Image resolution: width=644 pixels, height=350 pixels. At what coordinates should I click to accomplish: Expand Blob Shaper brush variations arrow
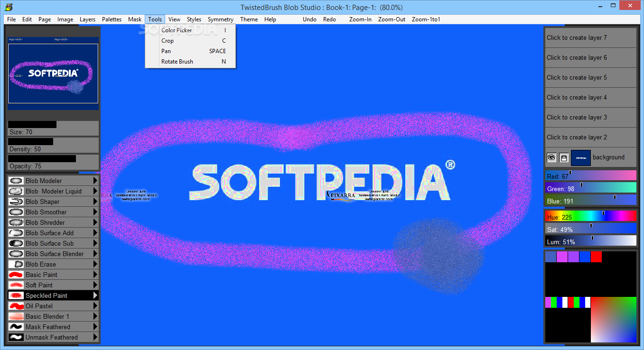point(95,202)
